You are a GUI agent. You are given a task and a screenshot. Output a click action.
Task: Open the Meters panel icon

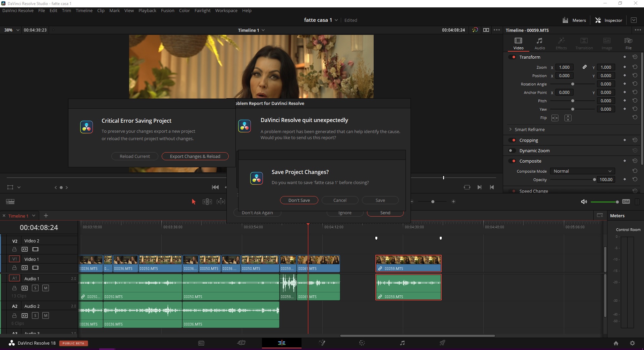point(565,20)
